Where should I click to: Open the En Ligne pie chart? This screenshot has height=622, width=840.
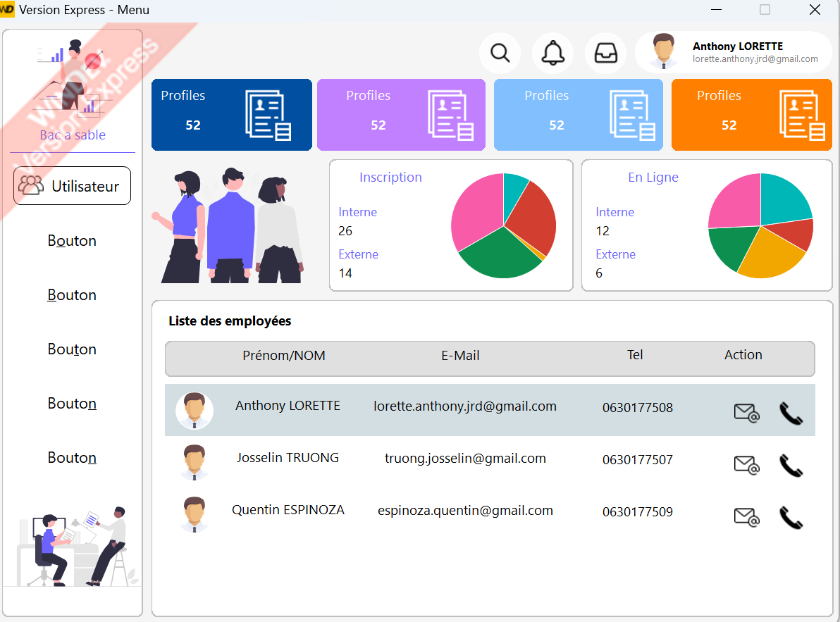(x=760, y=226)
